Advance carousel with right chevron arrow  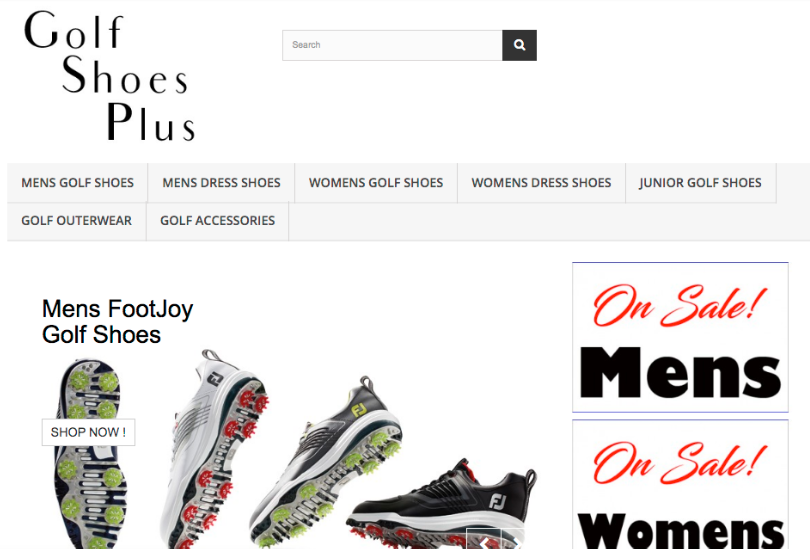pyautogui.click(x=515, y=541)
